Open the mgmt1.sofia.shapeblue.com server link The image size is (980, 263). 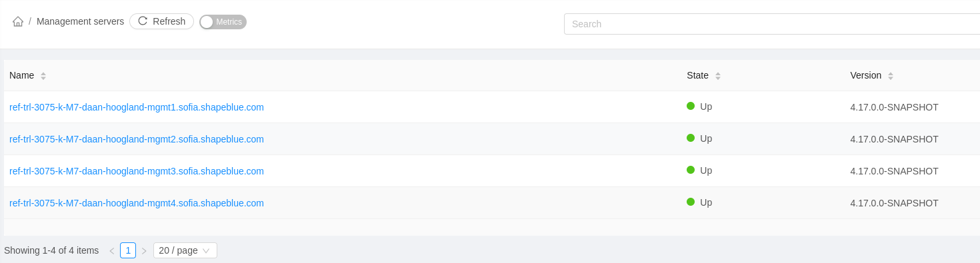(x=137, y=107)
